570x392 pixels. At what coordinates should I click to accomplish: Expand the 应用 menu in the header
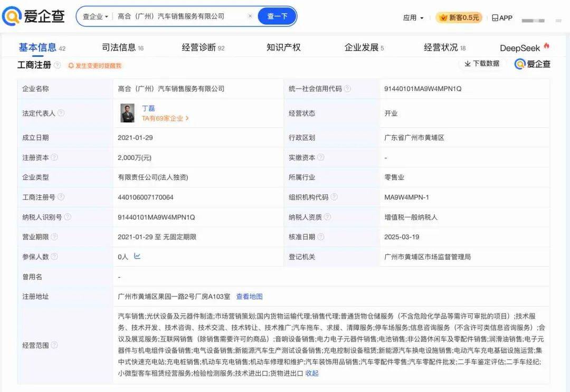[413, 18]
